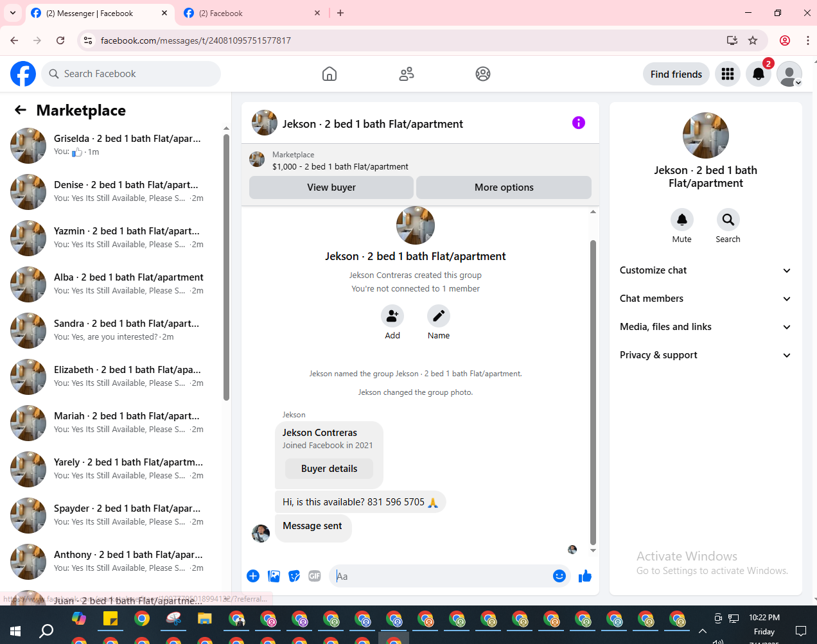This screenshot has height=644, width=817.
Task: Mute conversation with the bell icon
Action: (682, 220)
